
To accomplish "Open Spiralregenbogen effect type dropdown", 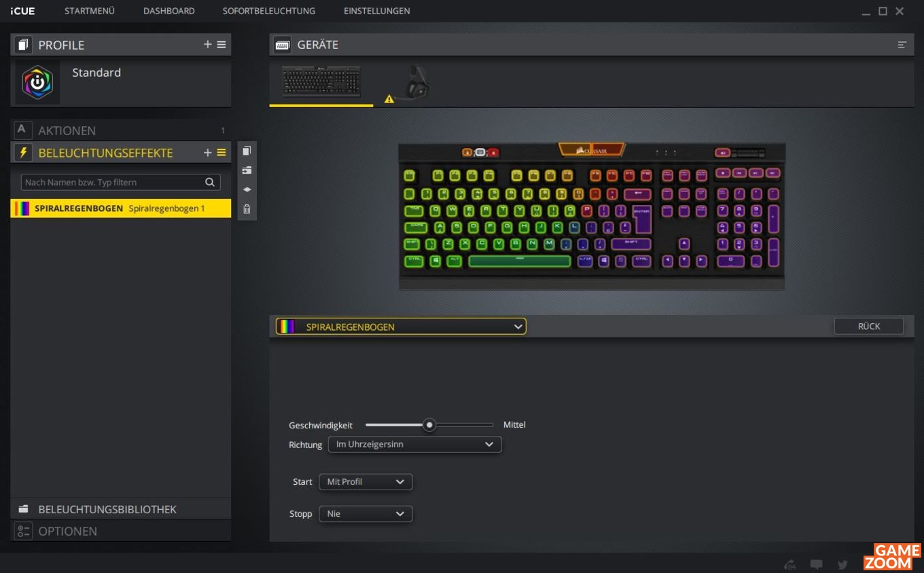I will [401, 327].
